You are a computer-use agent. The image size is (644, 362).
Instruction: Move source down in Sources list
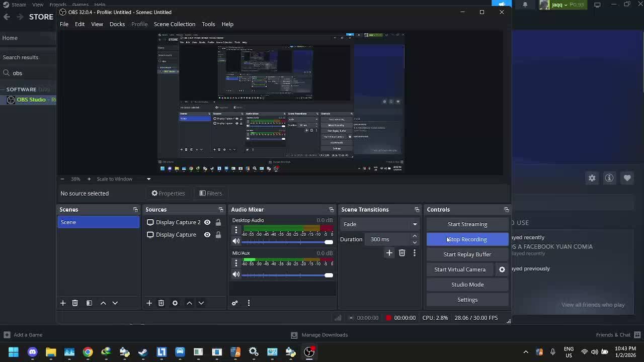[x=201, y=303]
